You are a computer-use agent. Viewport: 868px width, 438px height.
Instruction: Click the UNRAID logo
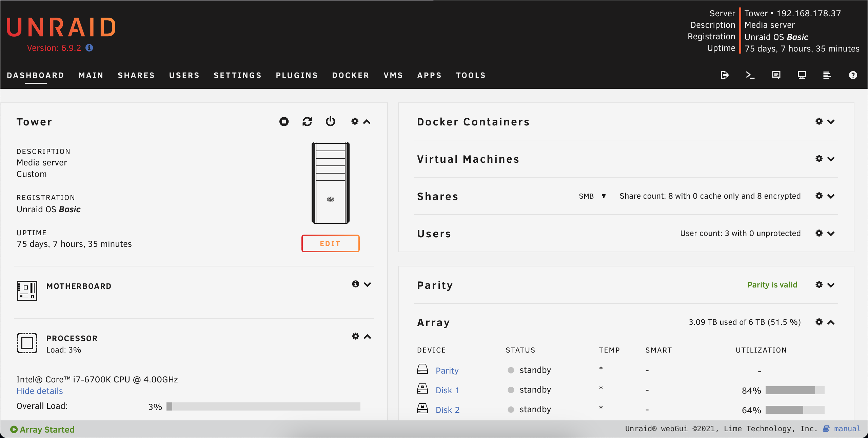61,27
